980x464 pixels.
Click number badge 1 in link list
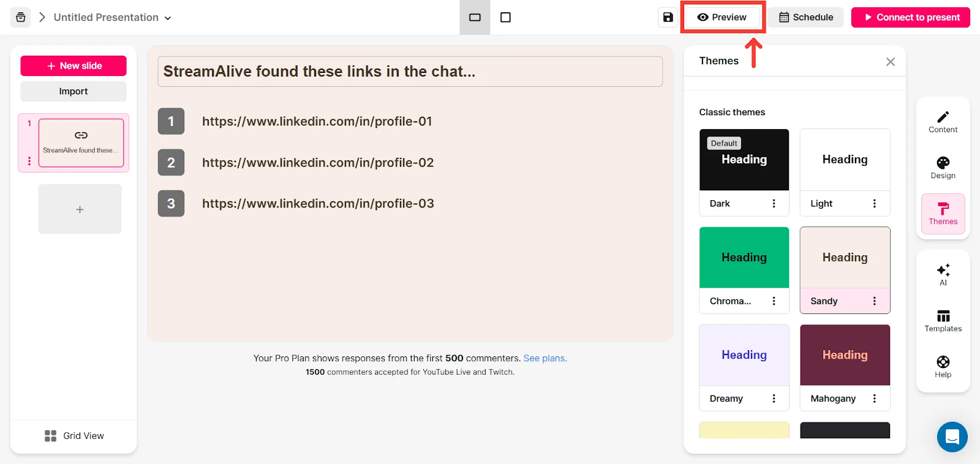(x=171, y=121)
